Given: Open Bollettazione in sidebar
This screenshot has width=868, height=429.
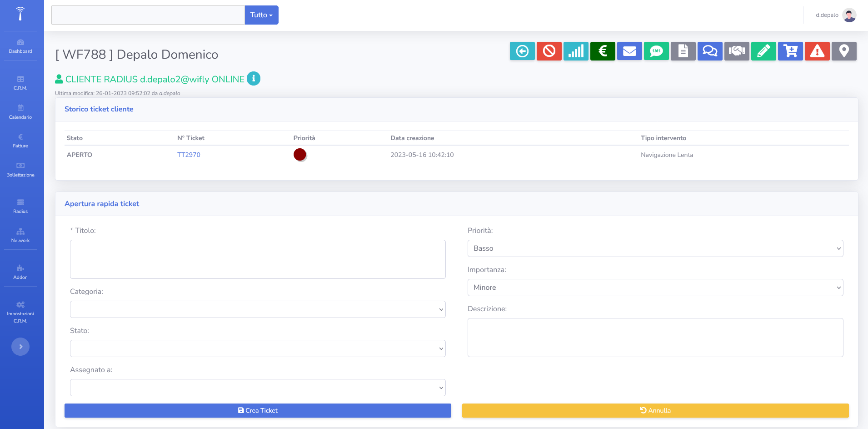Looking at the screenshot, I should pos(20,170).
